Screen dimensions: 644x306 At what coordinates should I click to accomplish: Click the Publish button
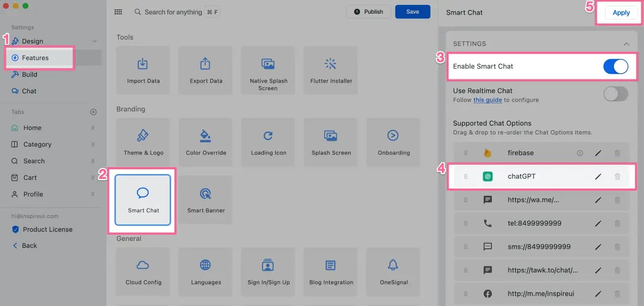[368, 12]
